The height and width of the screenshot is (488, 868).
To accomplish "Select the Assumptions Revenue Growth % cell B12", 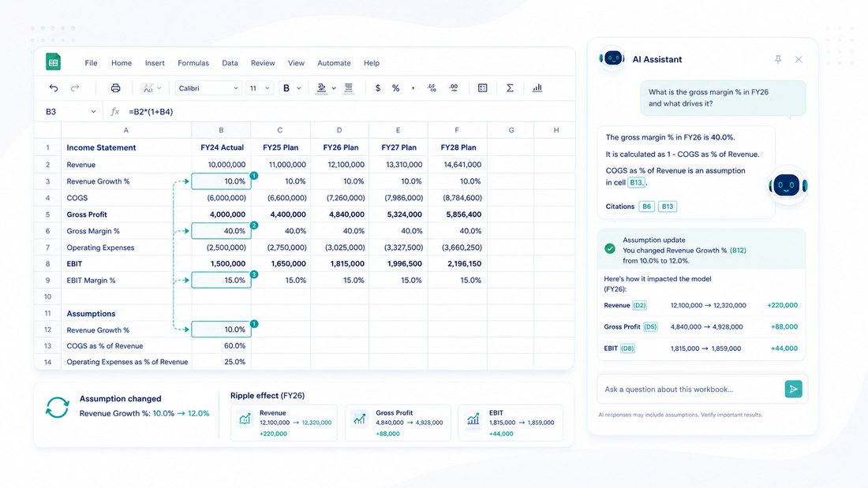I will point(221,330).
